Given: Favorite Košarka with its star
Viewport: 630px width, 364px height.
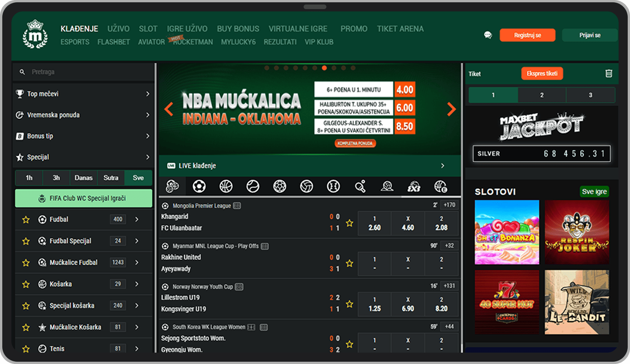Looking at the screenshot, I should (26, 284).
